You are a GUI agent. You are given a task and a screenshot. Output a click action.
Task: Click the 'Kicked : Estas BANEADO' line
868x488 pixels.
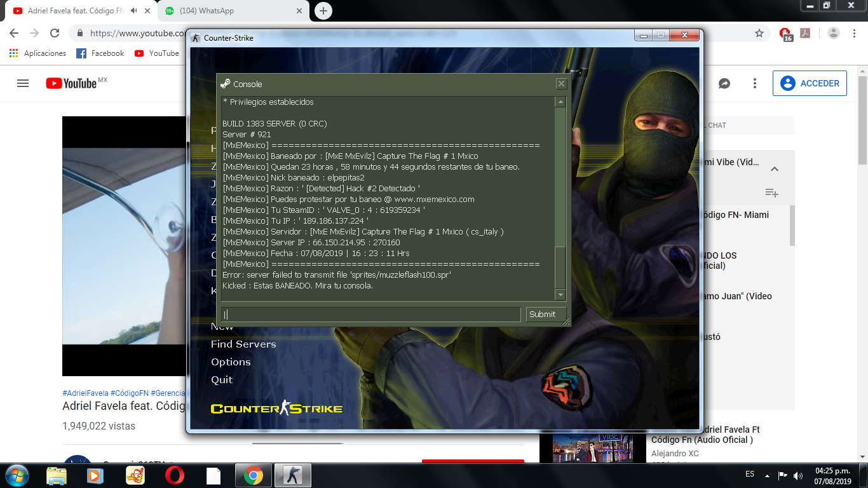[297, 285]
